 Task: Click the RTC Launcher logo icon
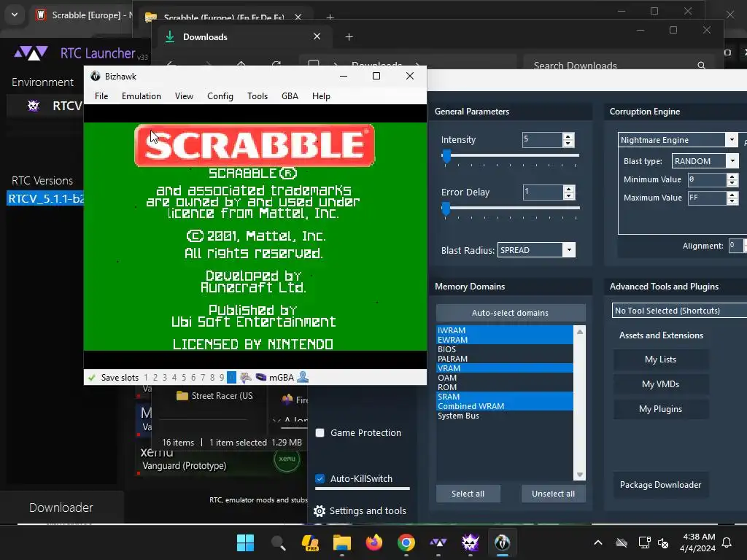click(x=31, y=52)
